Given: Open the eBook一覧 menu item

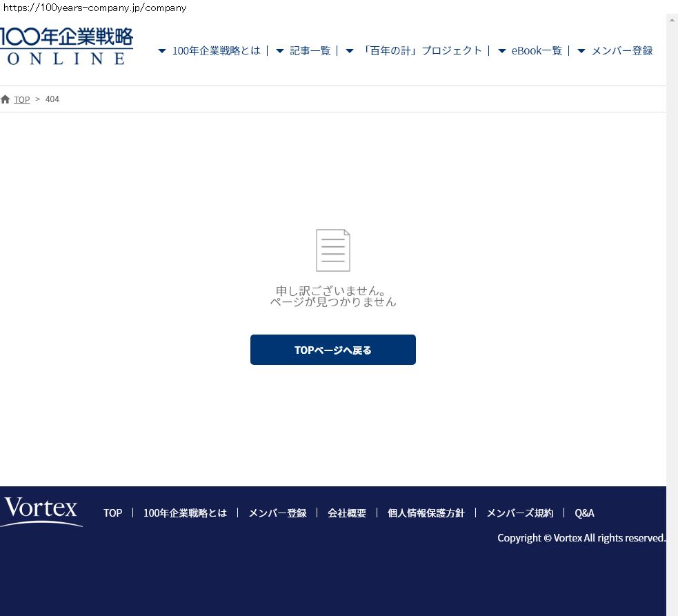Looking at the screenshot, I should pyautogui.click(x=537, y=51).
